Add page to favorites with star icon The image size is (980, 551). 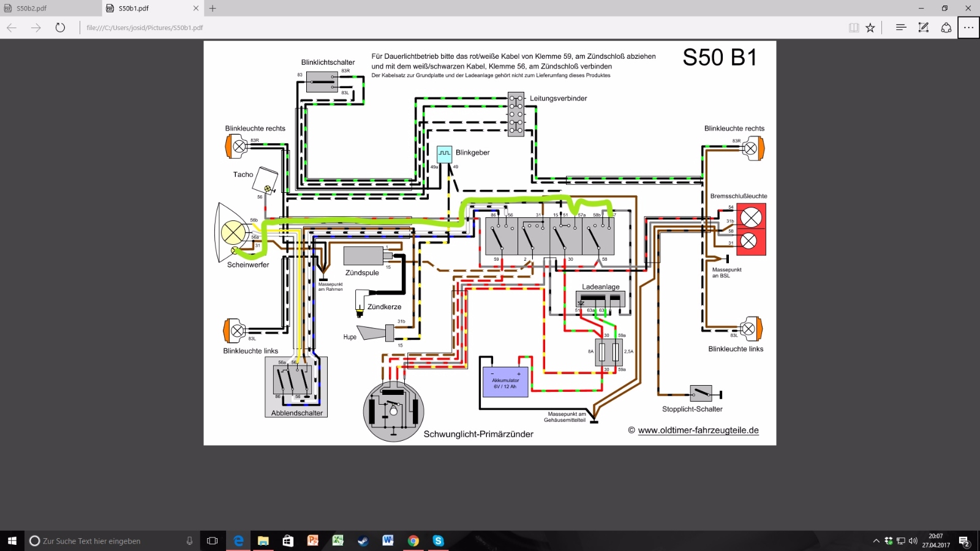point(870,28)
